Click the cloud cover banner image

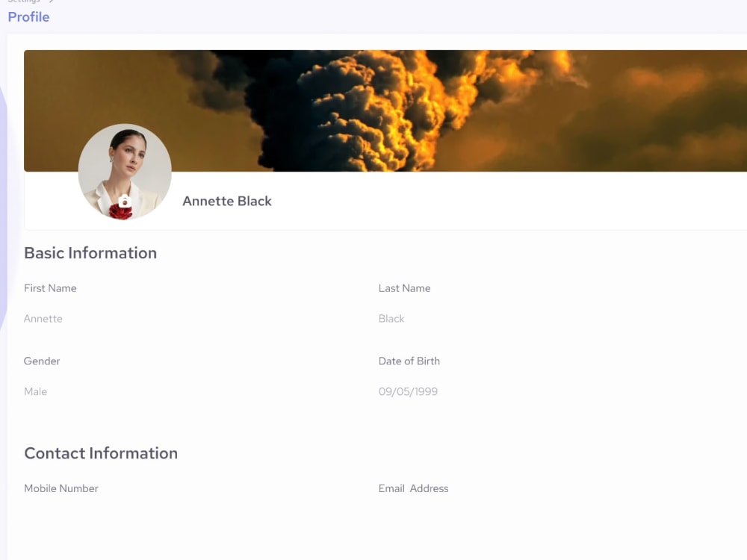385,111
